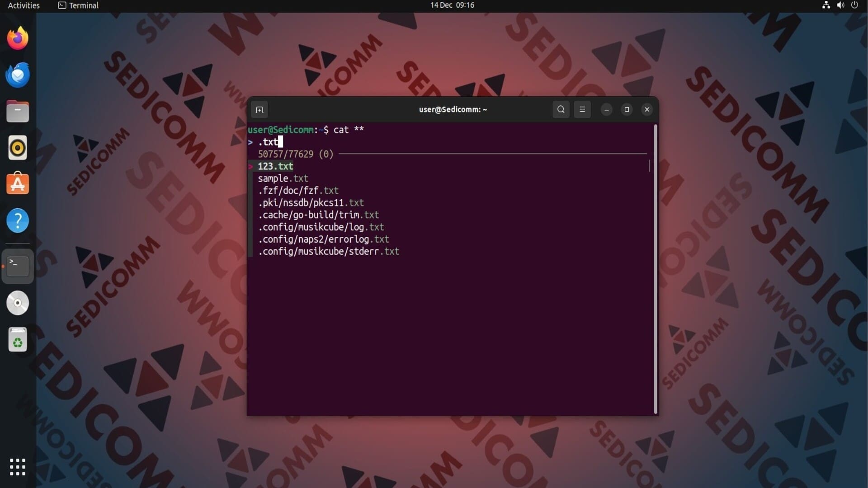Image resolution: width=868 pixels, height=488 pixels.
Task: Open the Activities overview
Action: [x=24, y=5]
